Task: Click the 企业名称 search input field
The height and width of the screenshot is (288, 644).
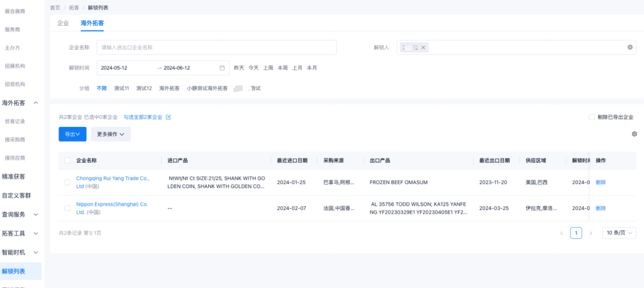Action: click(x=217, y=47)
